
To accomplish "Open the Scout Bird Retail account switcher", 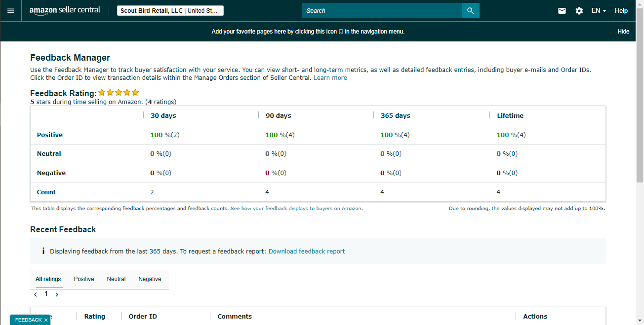I will [x=170, y=11].
